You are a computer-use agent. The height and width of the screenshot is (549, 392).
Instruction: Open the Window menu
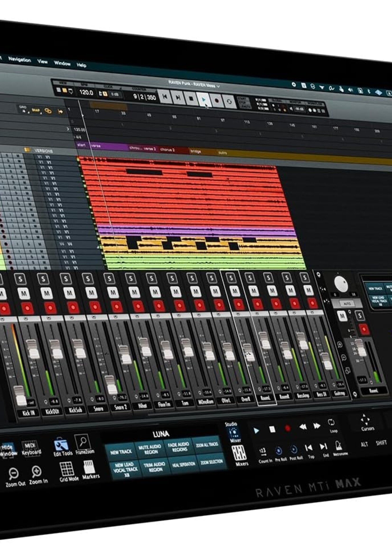click(x=62, y=64)
